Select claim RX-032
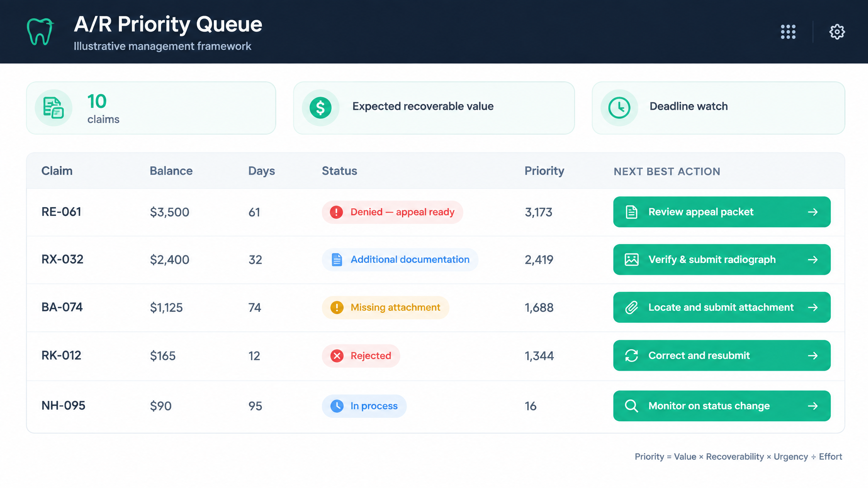Screen dimensions: 868x488 [x=62, y=259]
